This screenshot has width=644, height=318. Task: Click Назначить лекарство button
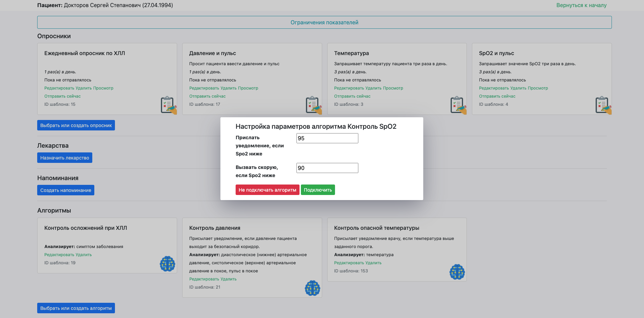65,158
